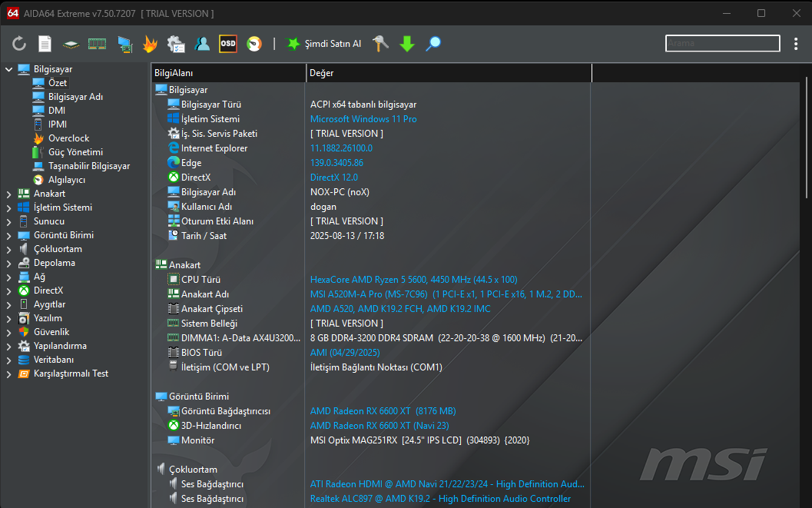Open the MSI A520M-A Pro motherboard link
The width and height of the screenshot is (812, 508).
446,294
